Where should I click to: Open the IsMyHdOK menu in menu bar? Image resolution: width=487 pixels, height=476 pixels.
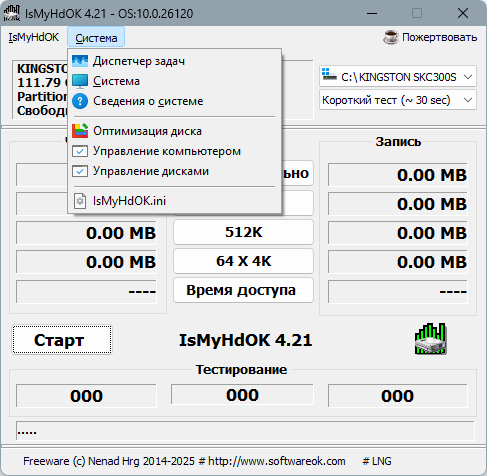coord(34,37)
